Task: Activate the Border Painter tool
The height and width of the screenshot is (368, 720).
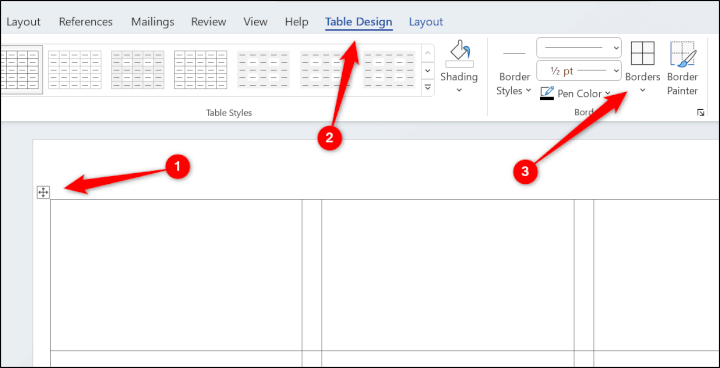Action: coord(683,68)
